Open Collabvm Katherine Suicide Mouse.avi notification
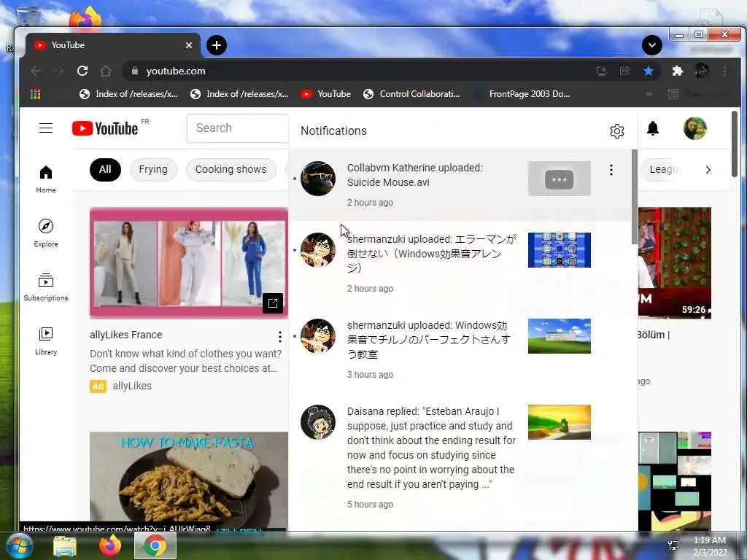747x560 pixels. point(460,184)
